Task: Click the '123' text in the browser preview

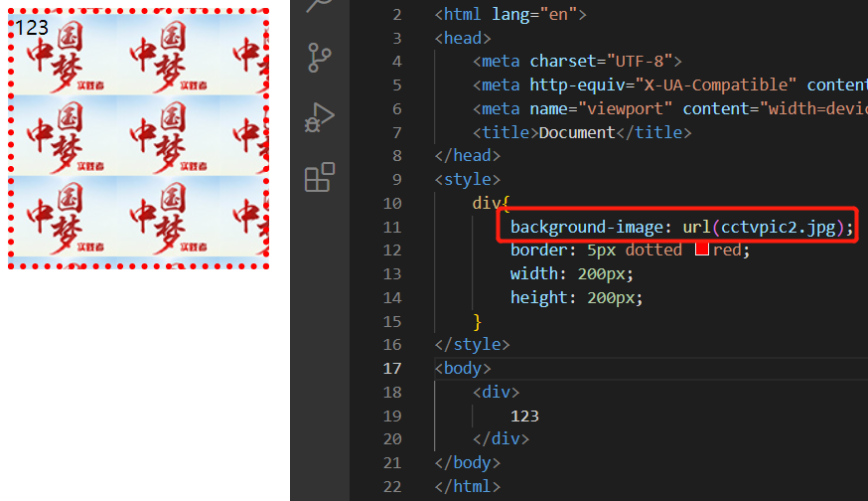Action: pos(32,27)
